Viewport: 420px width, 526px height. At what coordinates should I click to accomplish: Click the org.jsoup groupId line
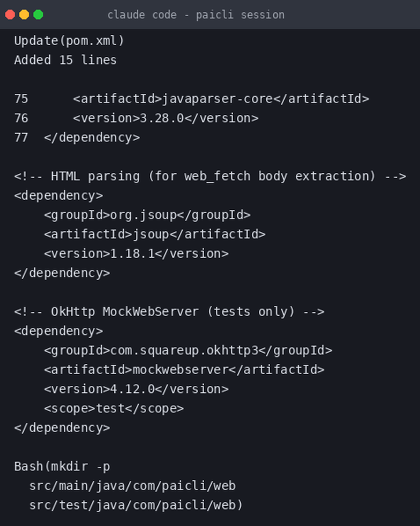click(x=147, y=215)
